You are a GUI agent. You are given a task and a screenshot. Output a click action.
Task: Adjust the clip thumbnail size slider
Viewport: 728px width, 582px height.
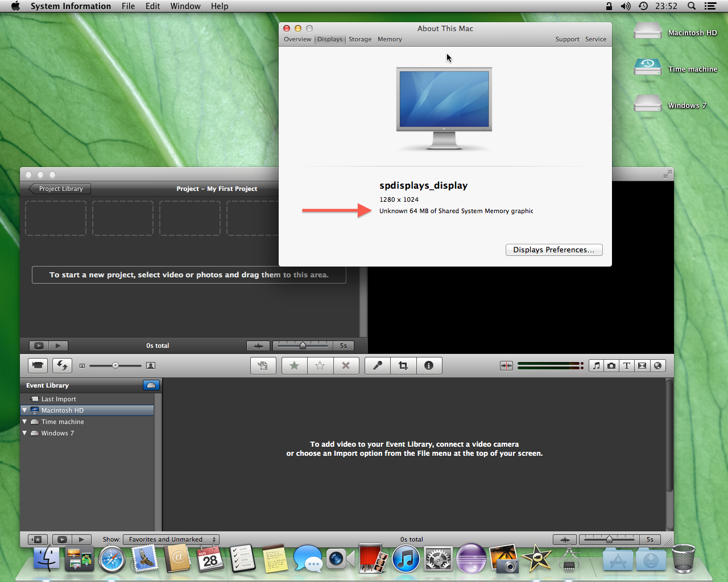(x=115, y=365)
